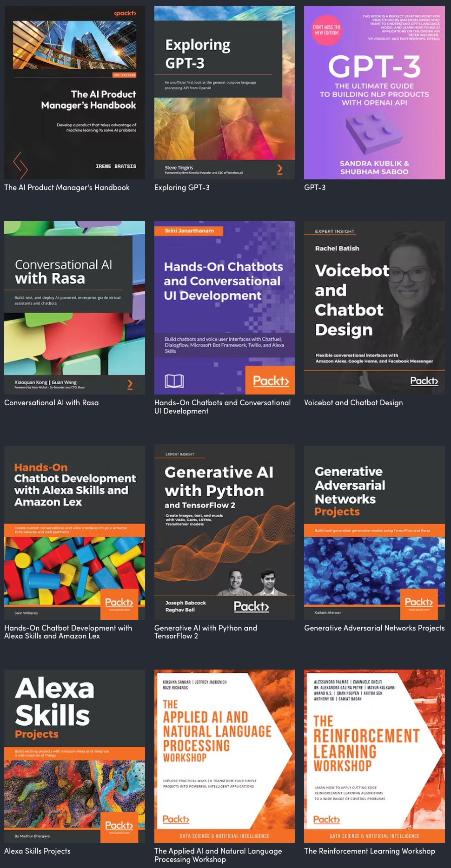Click Generative Adversarial Networks Projects cover
Screen dimensions: 451x868
pyautogui.click(x=374, y=533)
